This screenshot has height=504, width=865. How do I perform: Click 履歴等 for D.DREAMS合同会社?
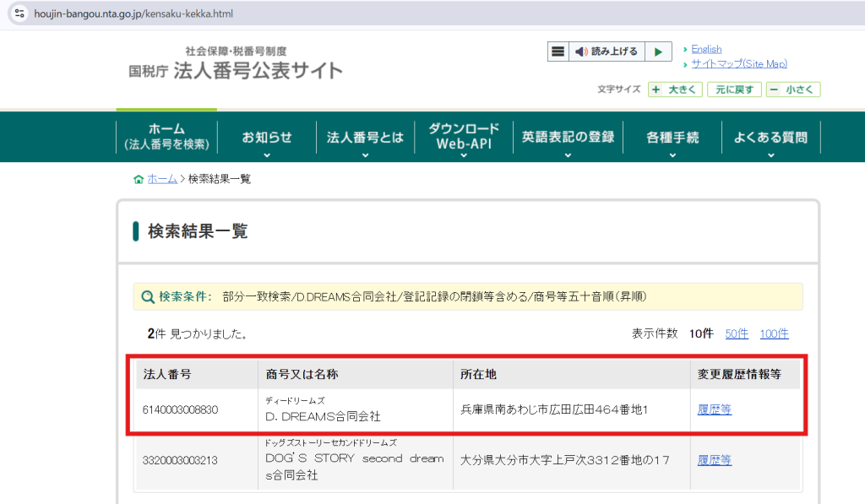pyautogui.click(x=714, y=409)
